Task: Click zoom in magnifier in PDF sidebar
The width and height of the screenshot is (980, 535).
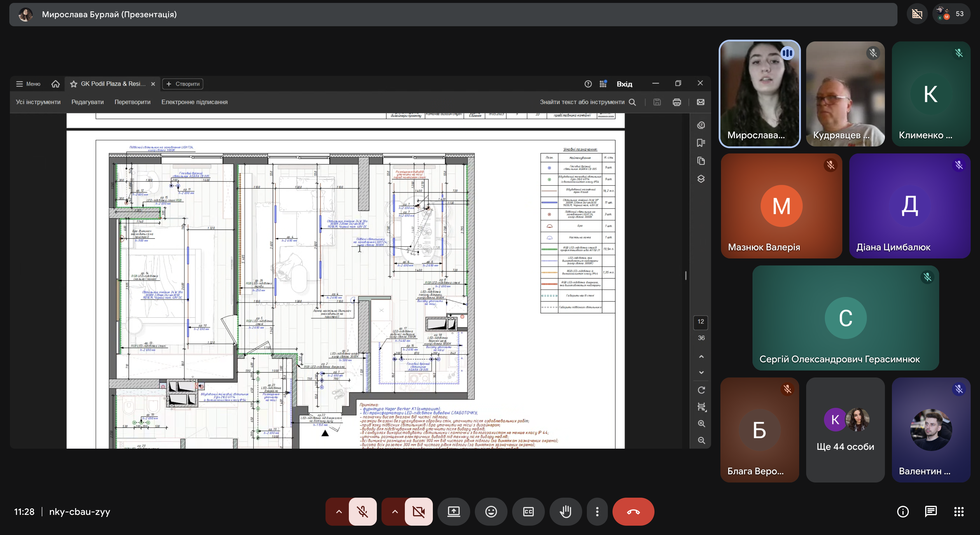Action: [701, 424]
